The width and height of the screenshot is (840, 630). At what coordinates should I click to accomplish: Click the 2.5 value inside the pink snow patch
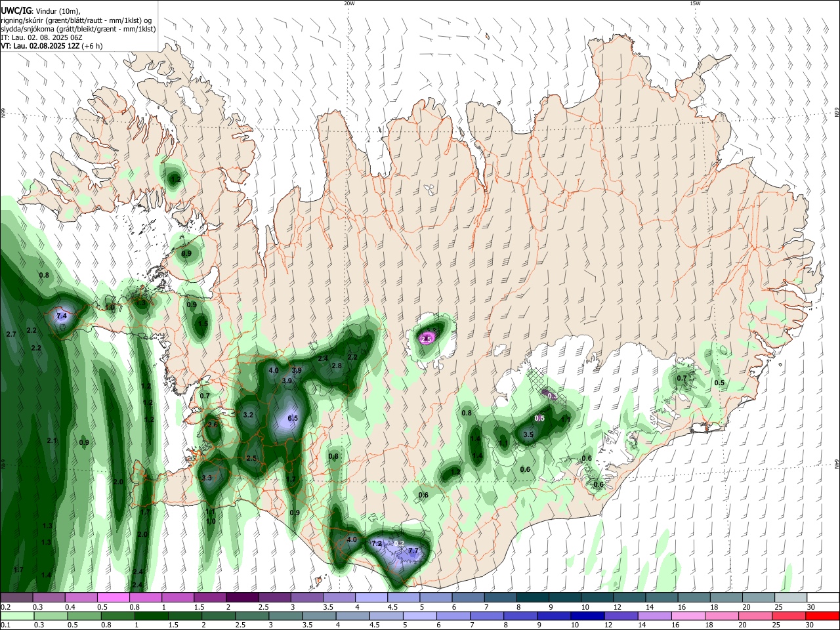[427, 339]
